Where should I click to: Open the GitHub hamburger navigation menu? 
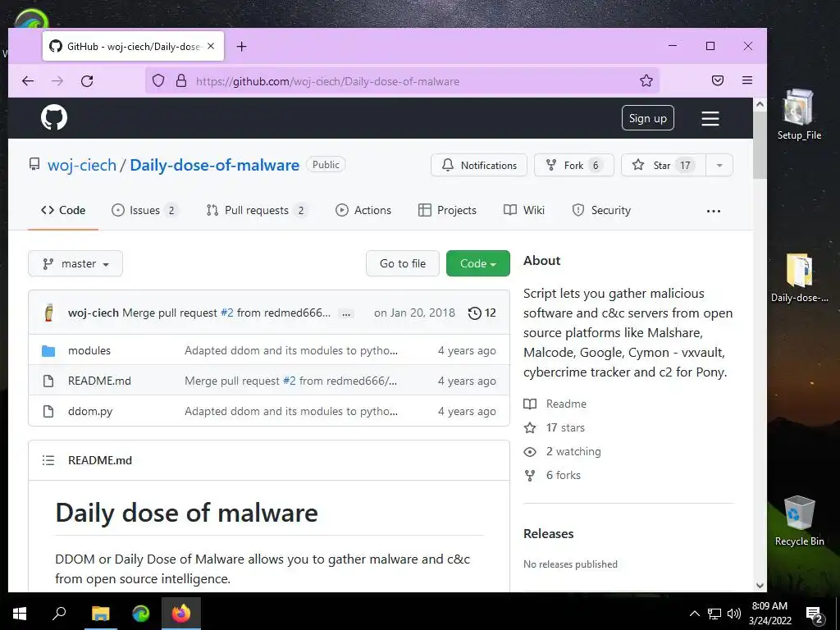click(x=710, y=118)
